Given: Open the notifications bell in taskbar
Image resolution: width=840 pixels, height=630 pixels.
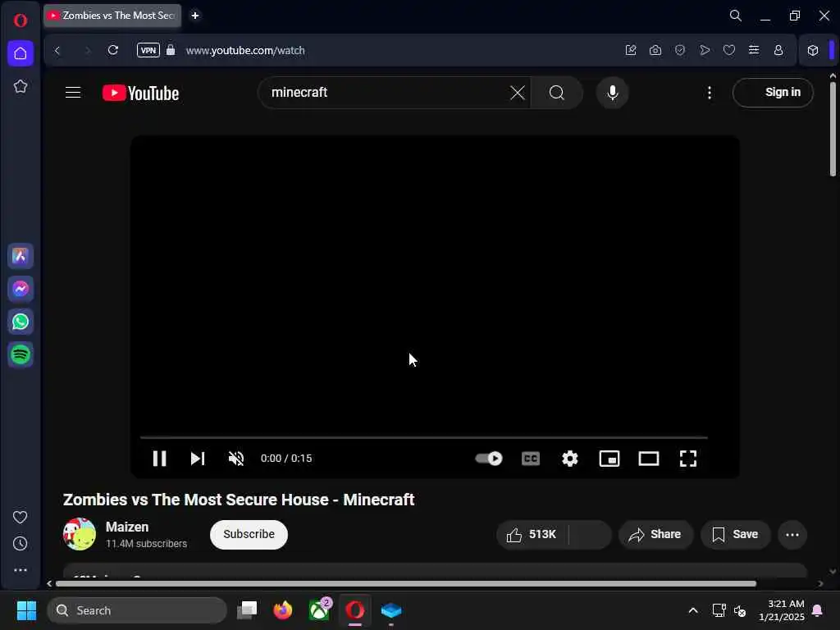Looking at the screenshot, I should (818, 610).
